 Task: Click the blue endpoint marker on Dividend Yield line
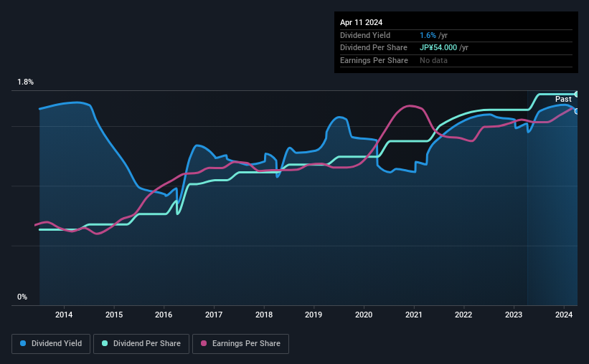pyautogui.click(x=577, y=112)
